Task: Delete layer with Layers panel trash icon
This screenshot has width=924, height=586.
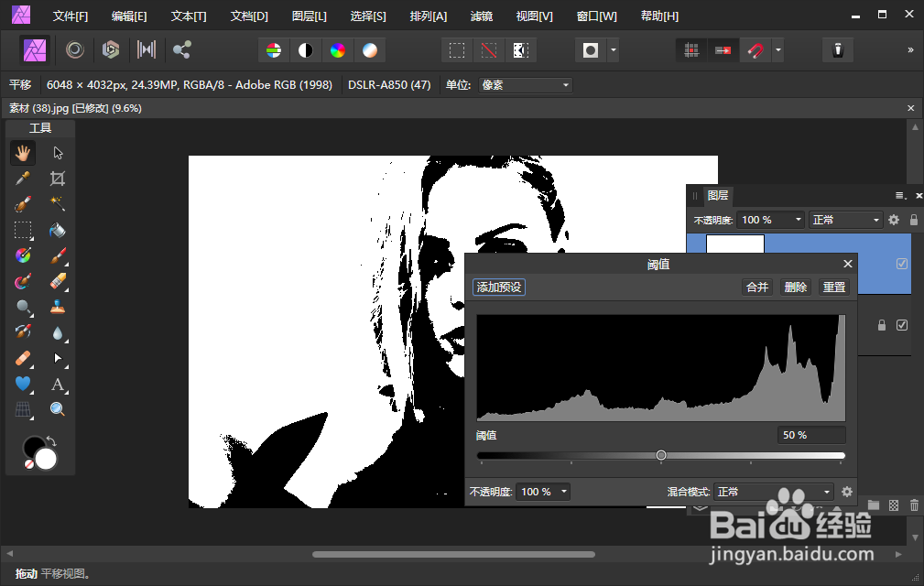Action: [914, 505]
